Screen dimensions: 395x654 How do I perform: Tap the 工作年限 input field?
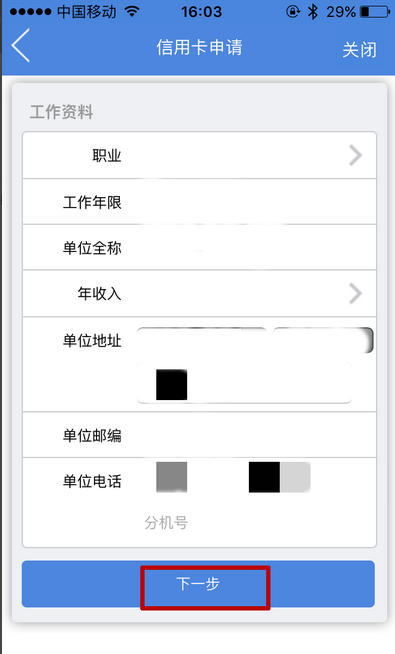click(x=249, y=202)
